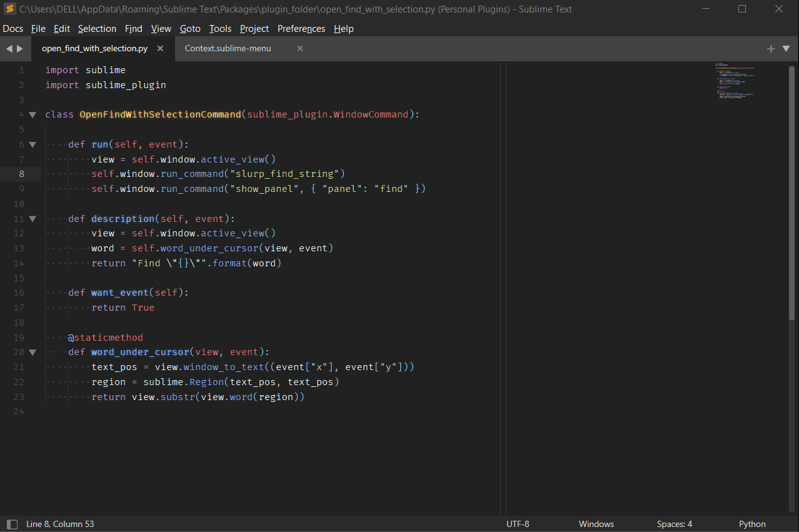Collapse the class fold arrow at line 4
This screenshot has width=799, height=532.
click(x=33, y=114)
